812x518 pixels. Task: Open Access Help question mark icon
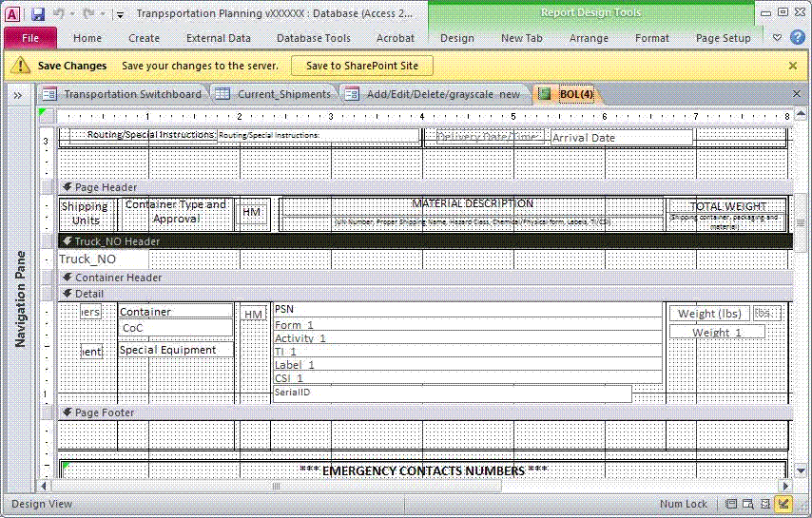[x=797, y=38]
